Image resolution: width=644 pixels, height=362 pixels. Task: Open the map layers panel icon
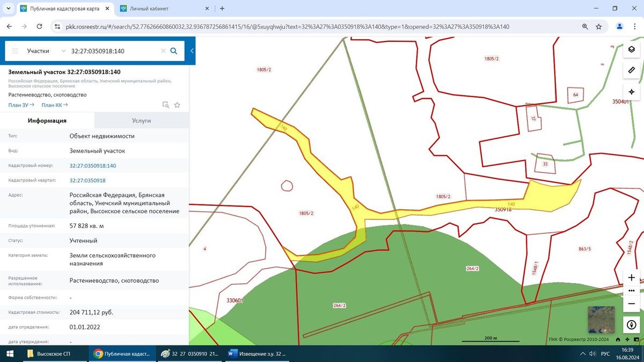pyautogui.click(x=631, y=49)
